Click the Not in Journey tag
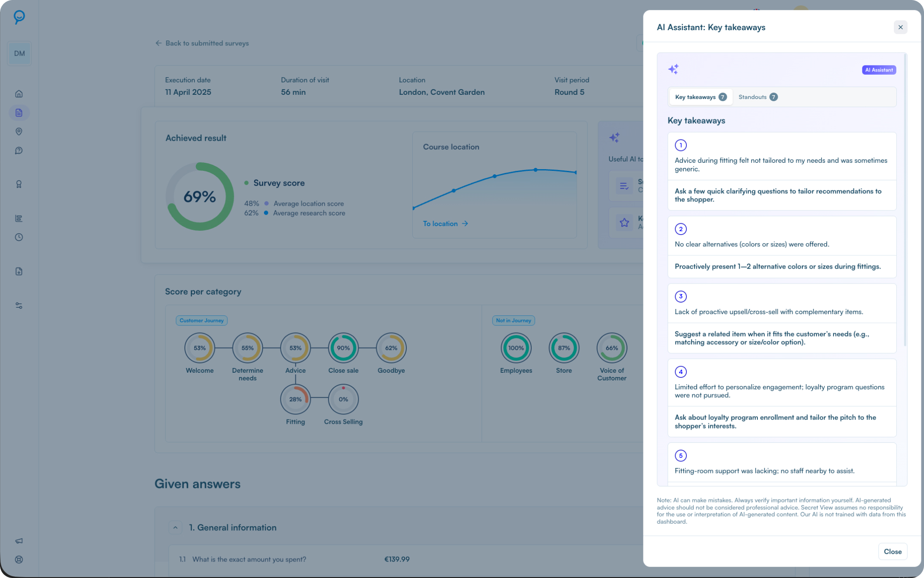Image resolution: width=924 pixels, height=578 pixels. point(513,320)
